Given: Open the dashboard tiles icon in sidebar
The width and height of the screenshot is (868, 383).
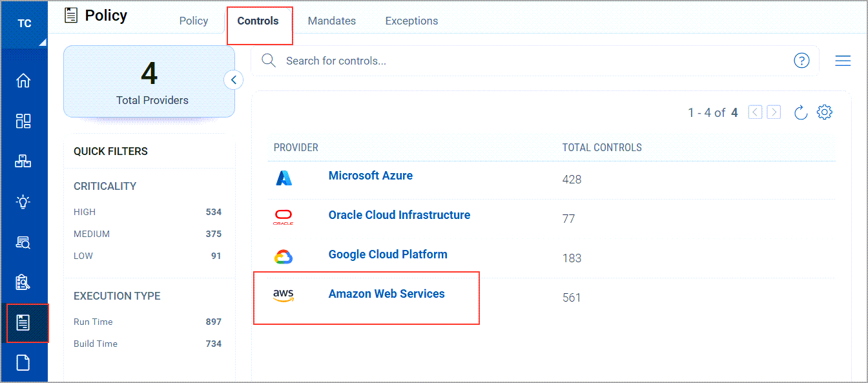Looking at the screenshot, I should pyautogui.click(x=23, y=121).
